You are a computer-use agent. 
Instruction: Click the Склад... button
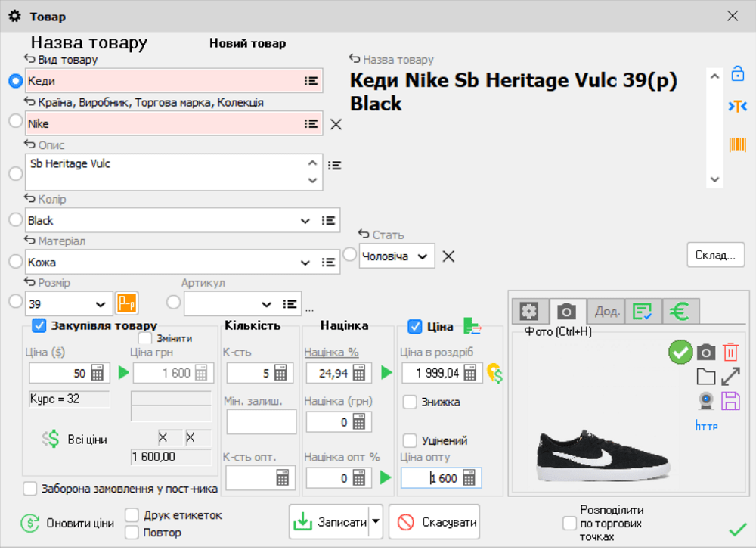(715, 255)
